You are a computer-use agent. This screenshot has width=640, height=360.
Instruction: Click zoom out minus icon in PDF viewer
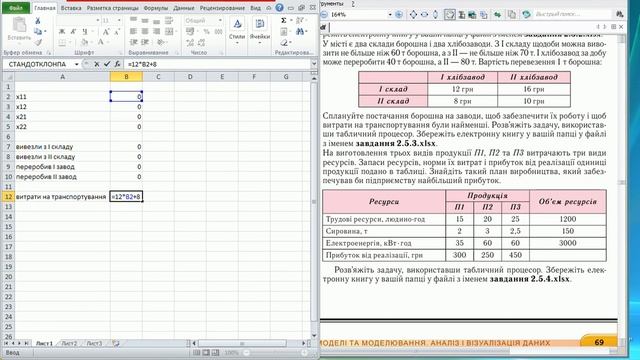[324, 14]
